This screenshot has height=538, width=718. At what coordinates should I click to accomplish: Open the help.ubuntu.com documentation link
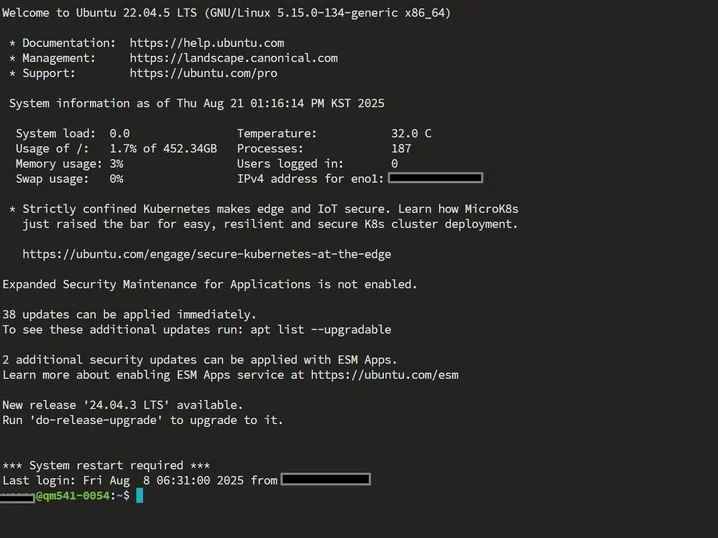point(207,43)
